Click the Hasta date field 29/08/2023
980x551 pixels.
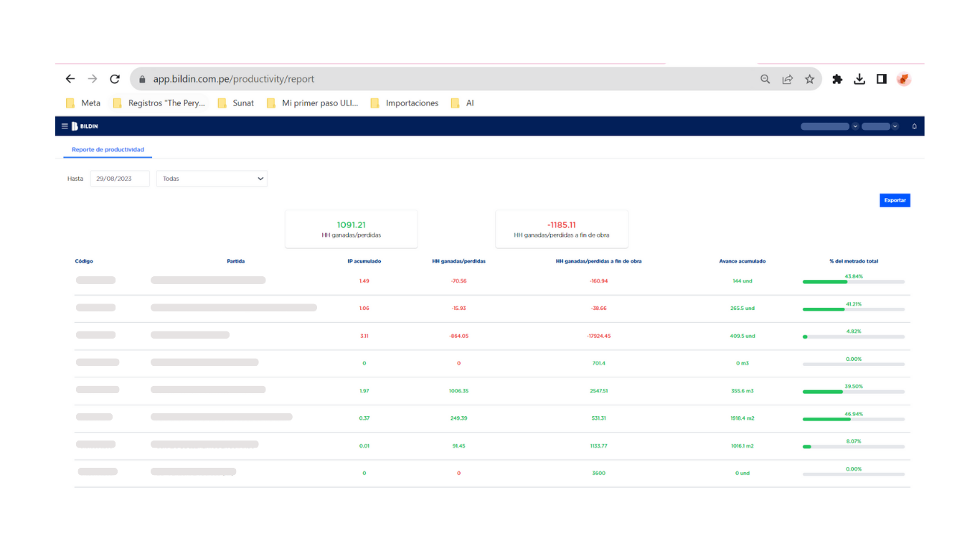pyautogui.click(x=120, y=179)
